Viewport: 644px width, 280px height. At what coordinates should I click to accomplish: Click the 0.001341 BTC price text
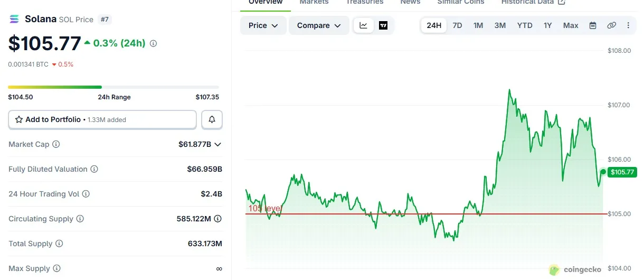point(28,64)
